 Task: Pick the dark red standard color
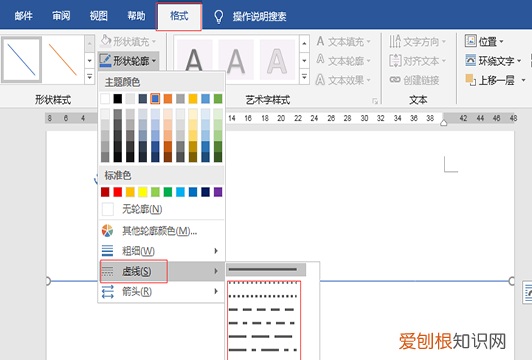click(x=105, y=192)
